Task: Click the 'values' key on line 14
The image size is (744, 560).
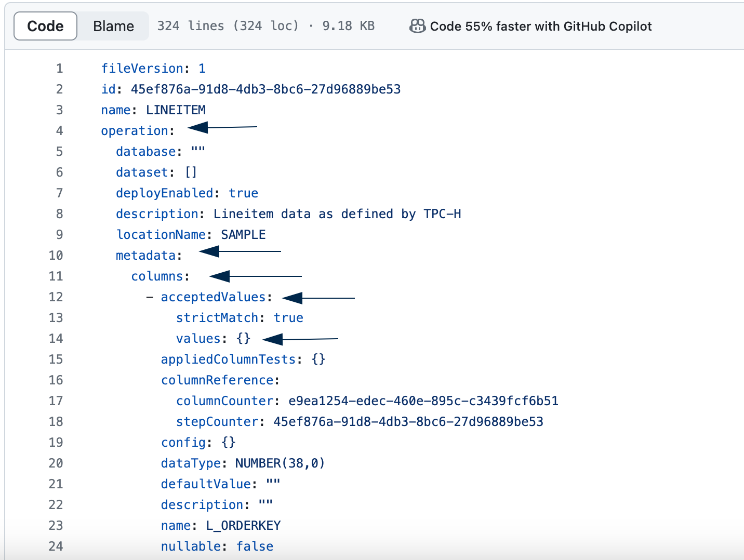Action: pos(198,339)
